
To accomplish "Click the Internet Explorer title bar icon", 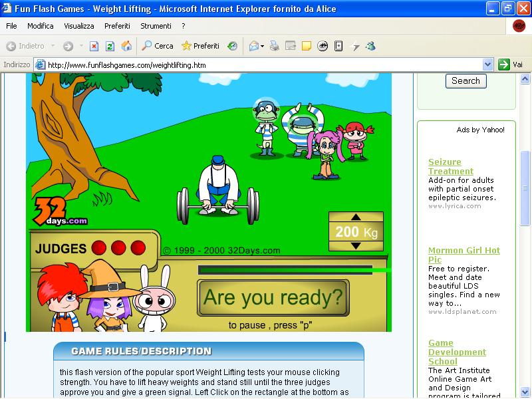I will (x=7, y=8).
